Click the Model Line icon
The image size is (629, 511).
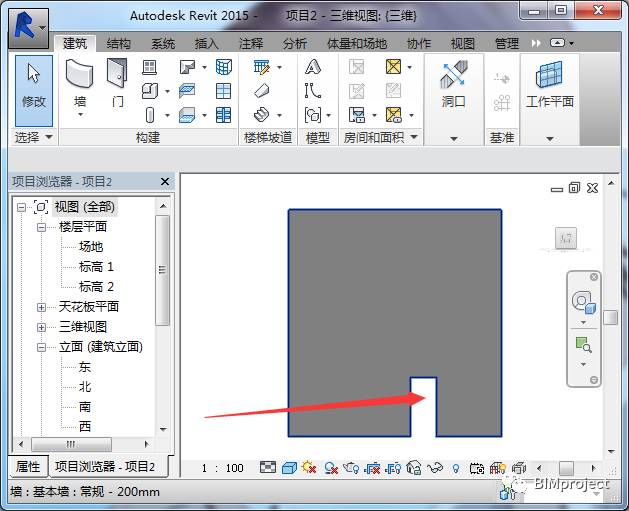pos(312,91)
